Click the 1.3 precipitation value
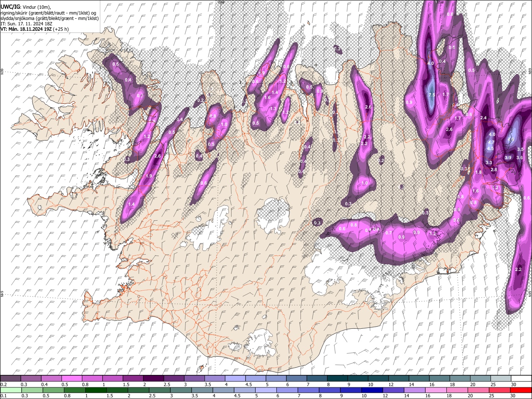 pyautogui.click(x=273, y=109)
